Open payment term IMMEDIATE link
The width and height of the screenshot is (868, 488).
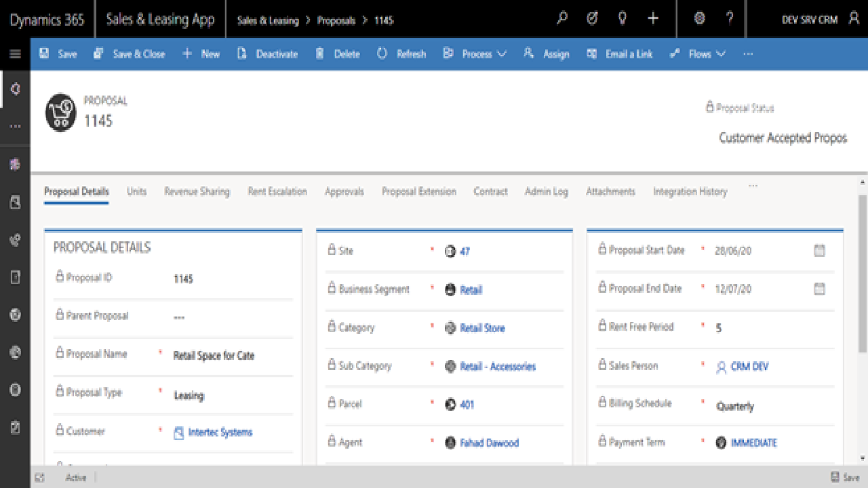coord(753,443)
